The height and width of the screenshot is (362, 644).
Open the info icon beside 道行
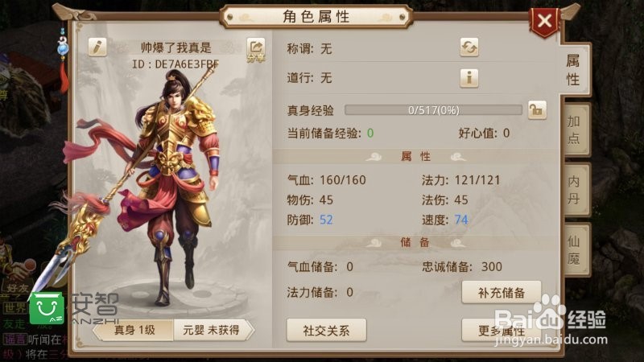pyautogui.click(x=469, y=77)
